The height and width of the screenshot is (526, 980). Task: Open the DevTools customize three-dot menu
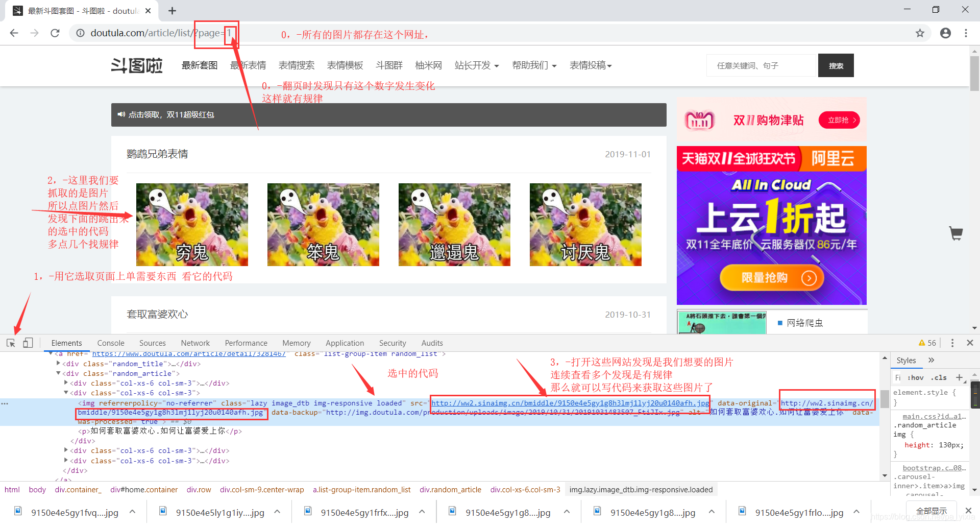952,343
